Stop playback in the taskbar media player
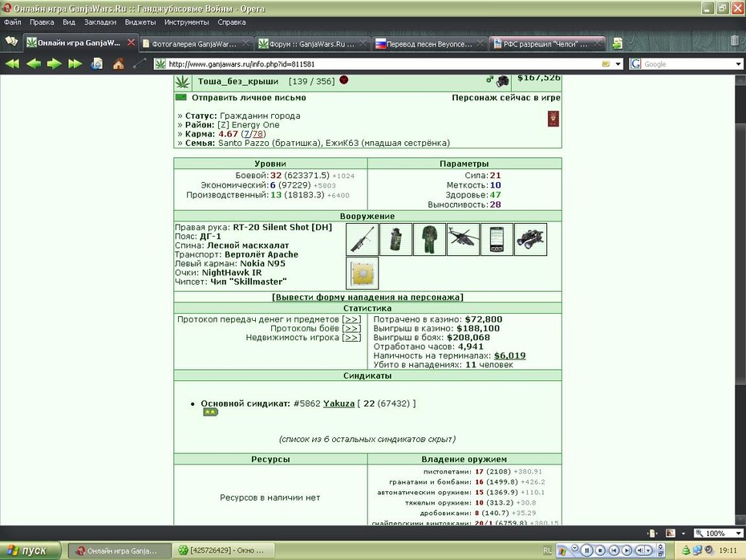746x560 pixels. click(601, 550)
